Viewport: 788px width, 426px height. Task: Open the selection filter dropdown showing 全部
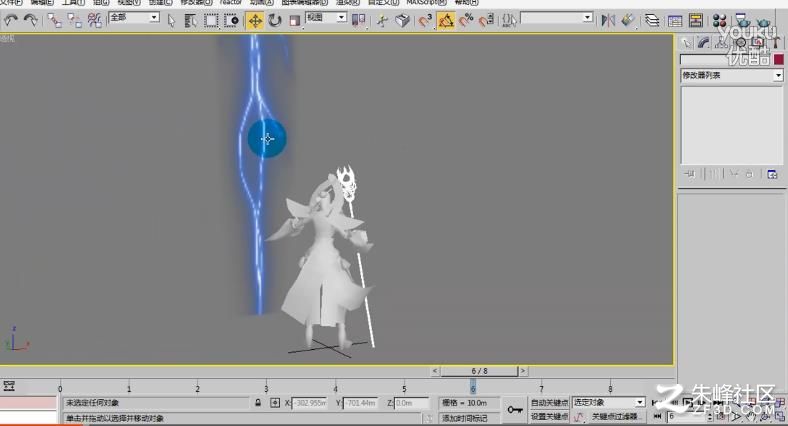(x=134, y=18)
